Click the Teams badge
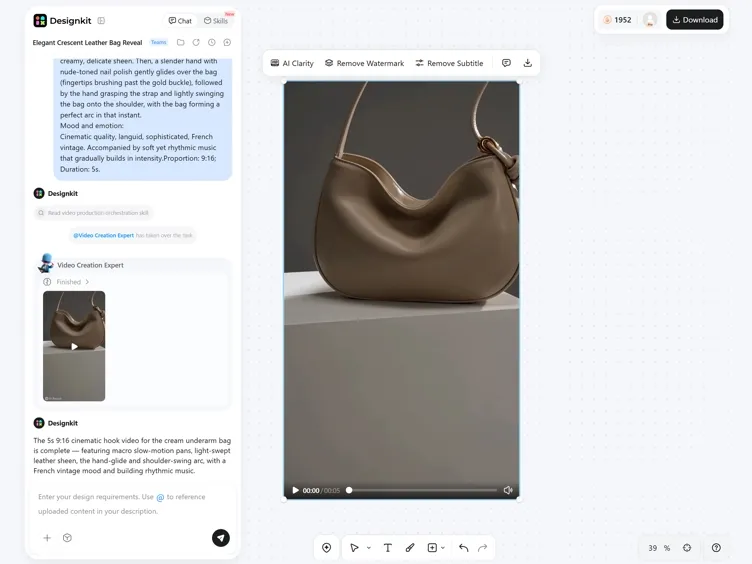 [x=158, y=42]
